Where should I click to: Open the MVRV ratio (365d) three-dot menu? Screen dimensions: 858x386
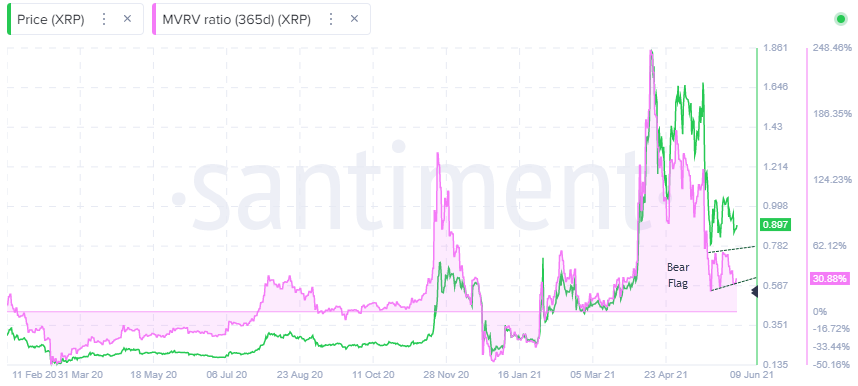331,19
